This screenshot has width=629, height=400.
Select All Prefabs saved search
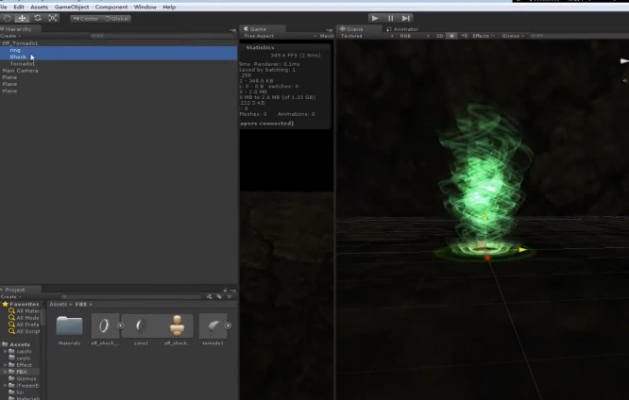click(24, 325)
